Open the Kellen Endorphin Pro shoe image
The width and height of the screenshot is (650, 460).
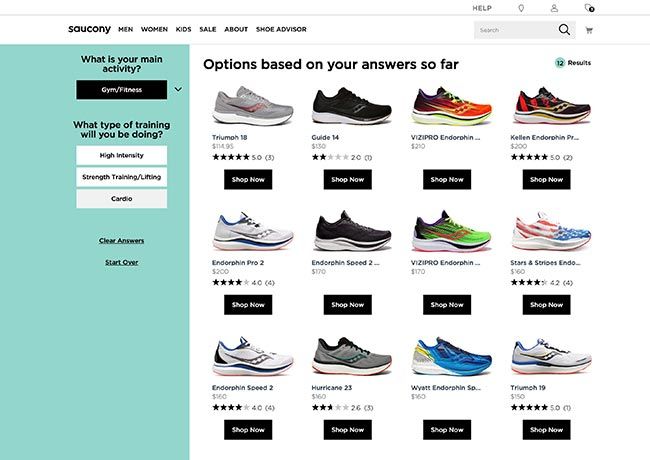[551, 106]
